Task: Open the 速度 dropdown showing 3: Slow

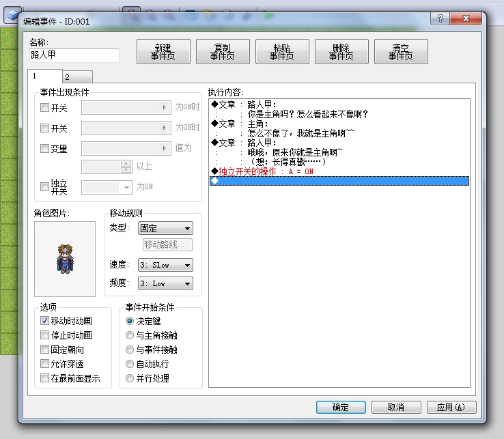Action: click(x=165, y=265)
